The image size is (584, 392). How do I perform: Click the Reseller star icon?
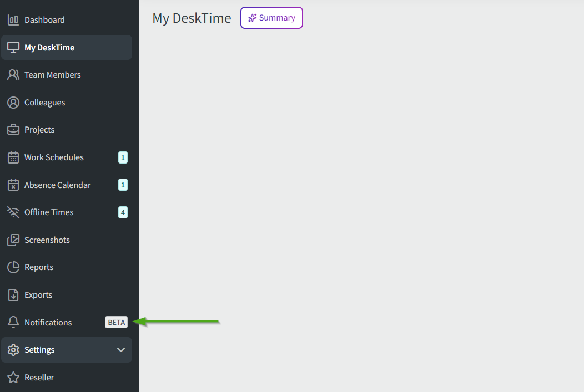[x=13, y=378]
